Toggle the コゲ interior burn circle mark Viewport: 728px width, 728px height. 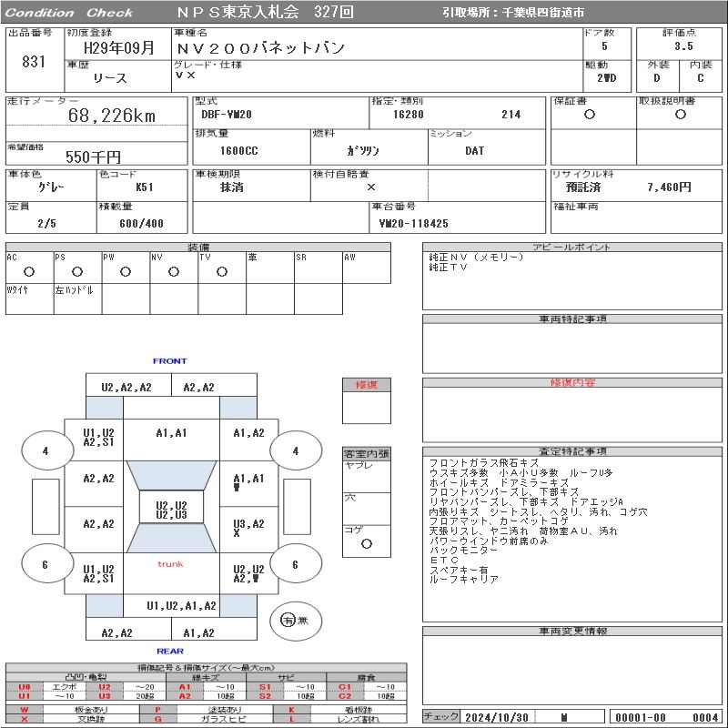366,543
